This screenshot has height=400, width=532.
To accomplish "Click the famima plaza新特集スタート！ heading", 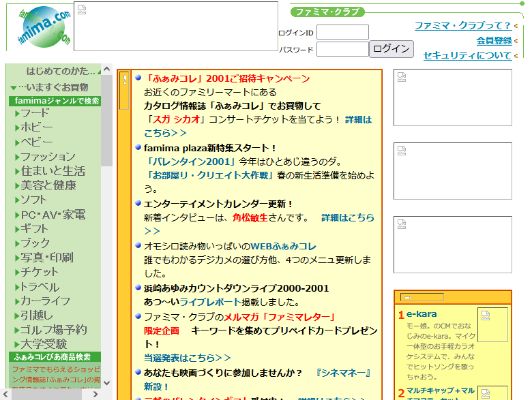I will click(x=209, y=148).
